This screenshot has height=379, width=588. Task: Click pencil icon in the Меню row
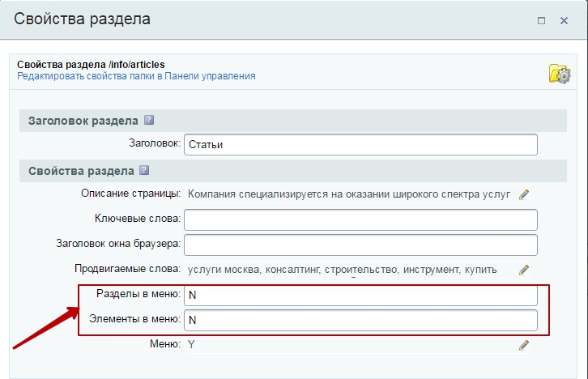(x=524, y=345)
